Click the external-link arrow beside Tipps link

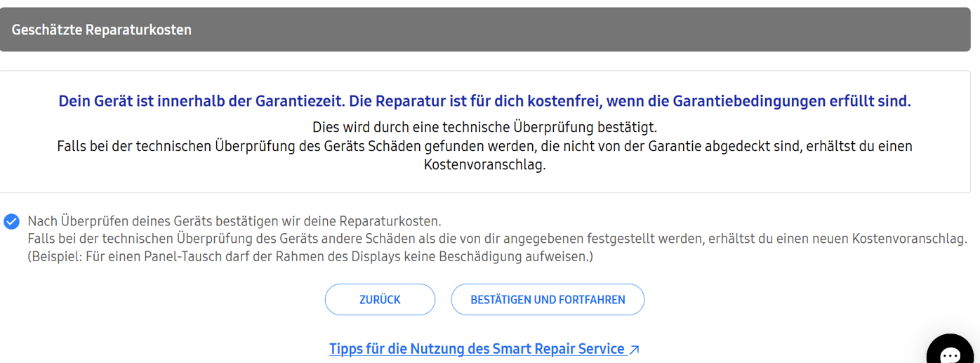click(635, 349)
